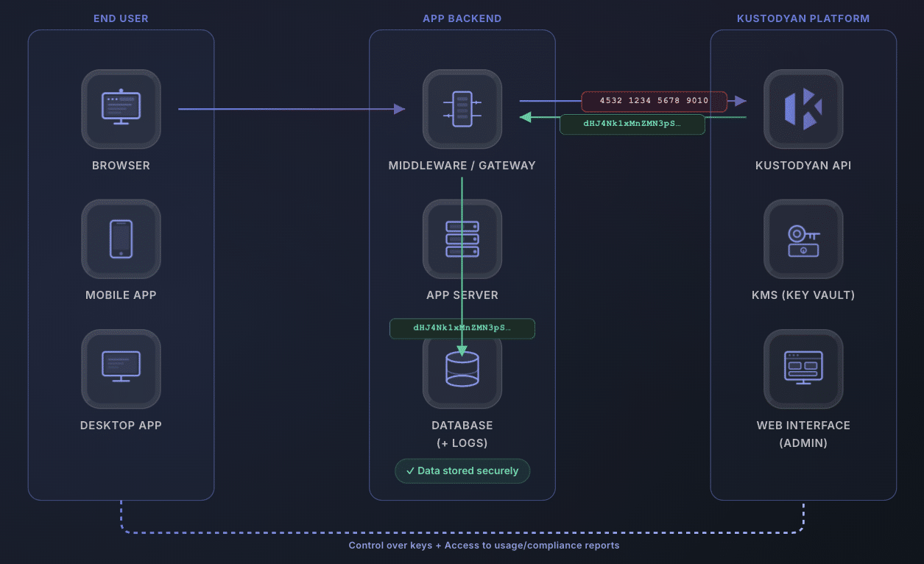
Task: Select the Middleware / Gateway icon
Action: click(x=462, y=109)
